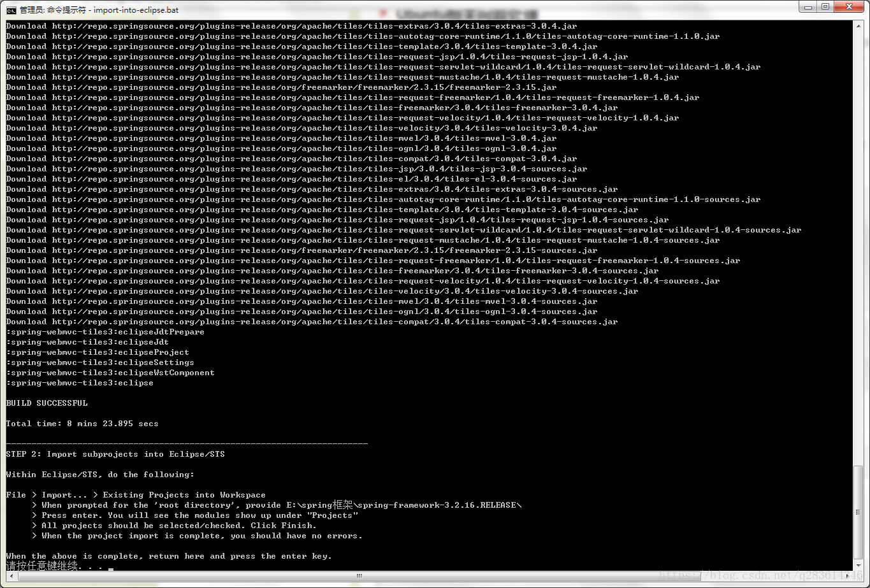The width and height of the screenshot is (870, 588).
Task: Click the Download line for tiles-el-3.0.4-sources.jar
Action: [292, 179]
